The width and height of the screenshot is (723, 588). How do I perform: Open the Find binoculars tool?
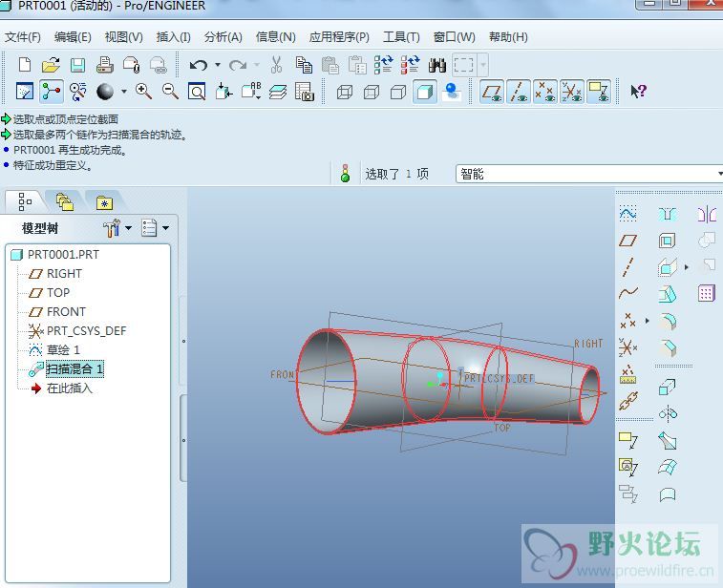436,65
